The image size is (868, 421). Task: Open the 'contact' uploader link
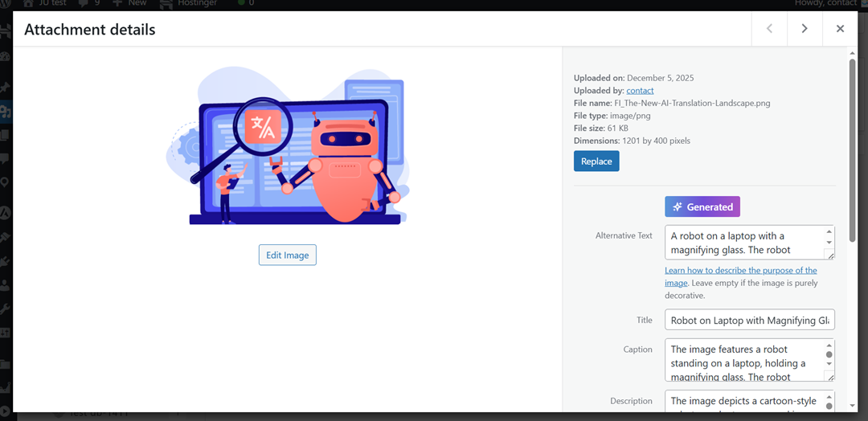pyautogui.click(x=640, y=91)
